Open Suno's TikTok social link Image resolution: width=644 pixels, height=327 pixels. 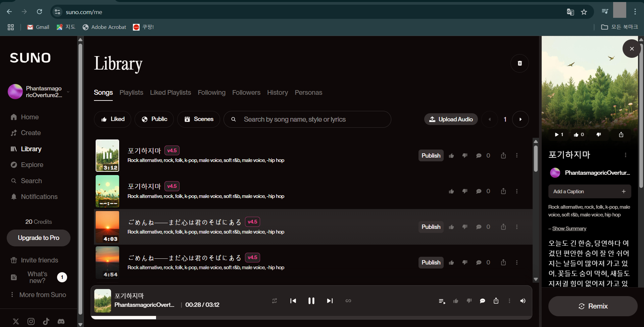click(x=46, y=321)
